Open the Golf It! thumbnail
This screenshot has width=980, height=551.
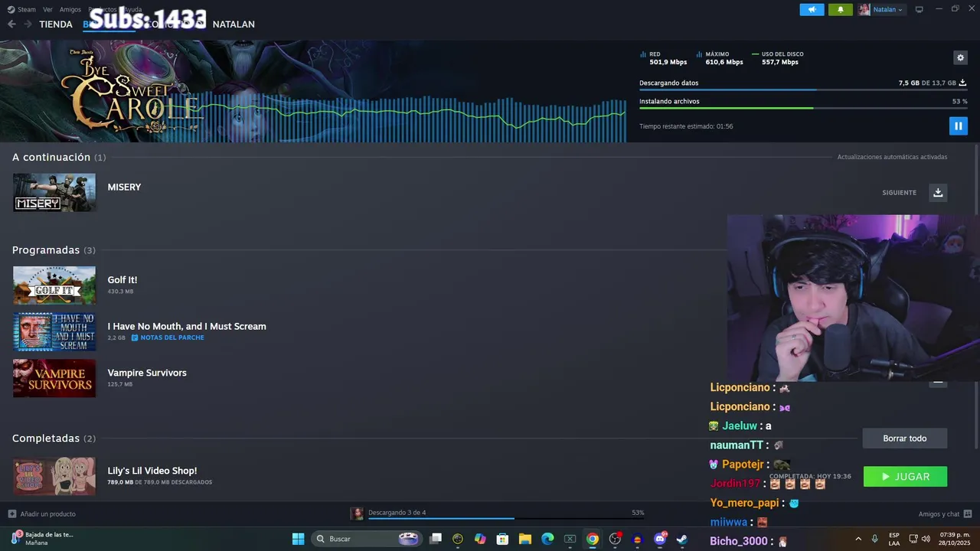(54, 285)
